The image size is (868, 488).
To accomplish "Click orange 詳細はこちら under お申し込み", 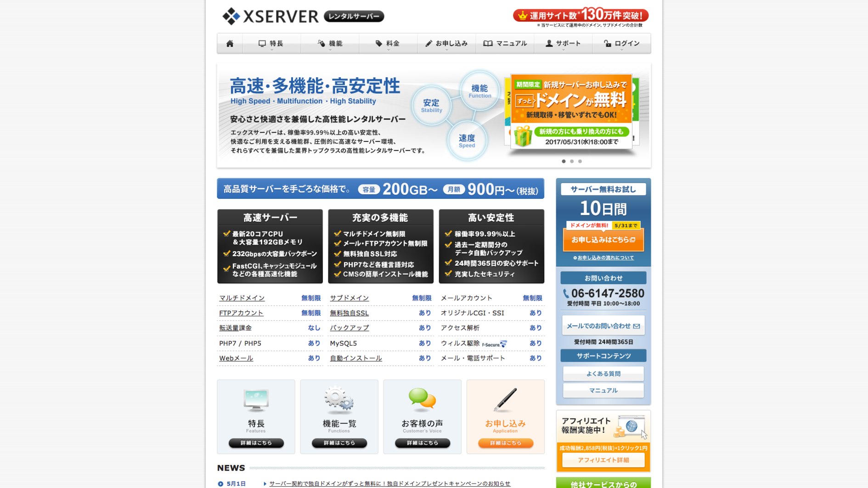I will tap(505, 443).
